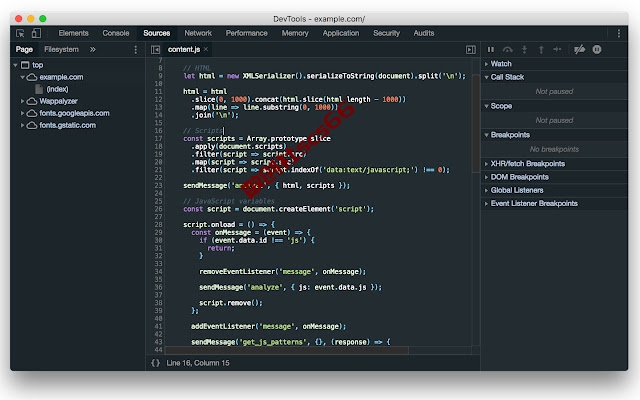The width and height of the screenshot is (640, 400).
Task: Click the 'const script = document.createElement' line
Action: 278,209
